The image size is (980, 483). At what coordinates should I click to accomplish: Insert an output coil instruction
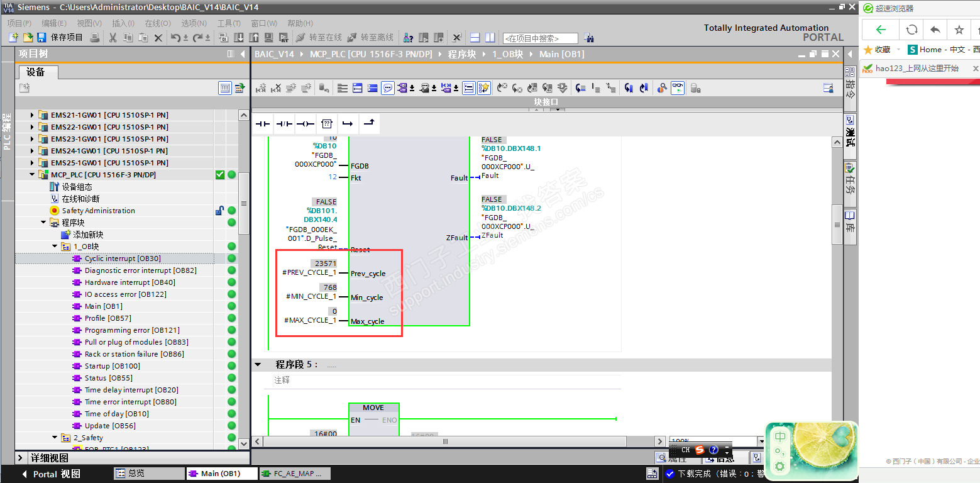pos(306,124)
